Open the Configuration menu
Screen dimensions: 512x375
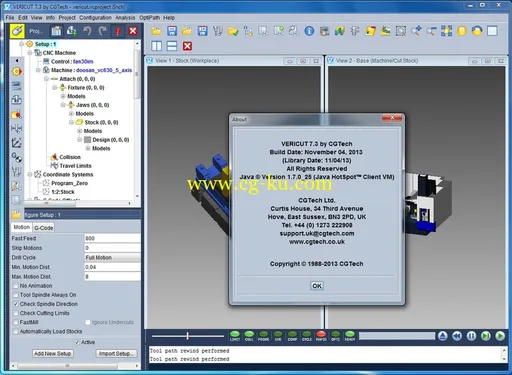pyautogui.click(x=95, y=17)
